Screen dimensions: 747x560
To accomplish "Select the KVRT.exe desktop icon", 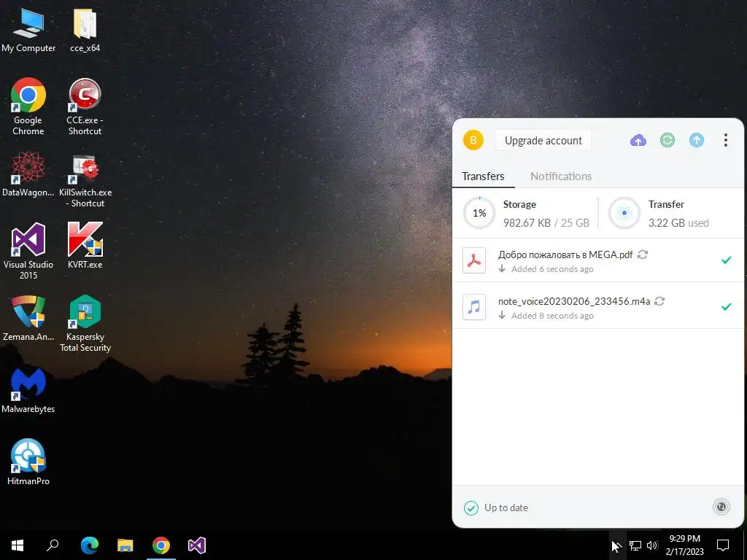I will (85, 246).
